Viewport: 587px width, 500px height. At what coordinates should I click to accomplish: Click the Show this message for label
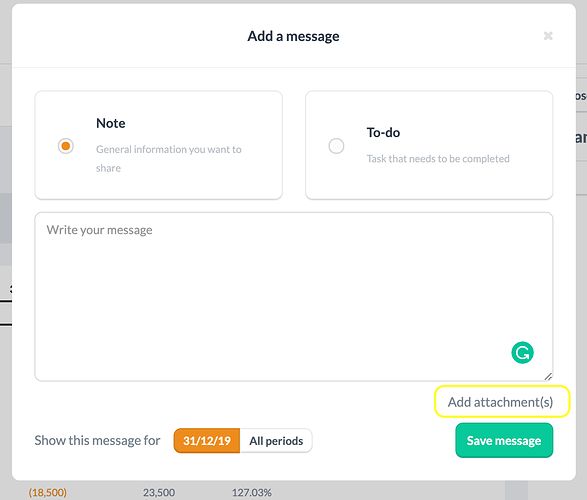point(97,440)
